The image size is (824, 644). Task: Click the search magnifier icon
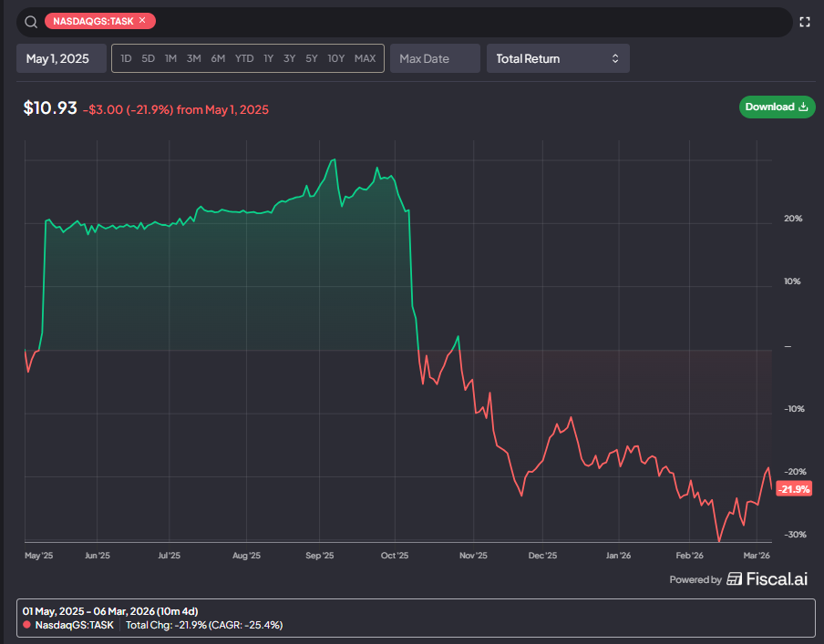point(31,22)
